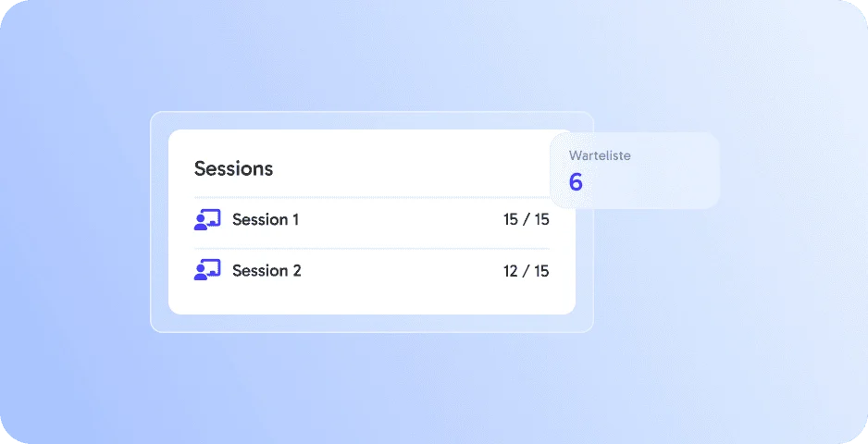The image size is (868, 444).
Task: Click the Sessions heading
Action: (x=233, y=168)
